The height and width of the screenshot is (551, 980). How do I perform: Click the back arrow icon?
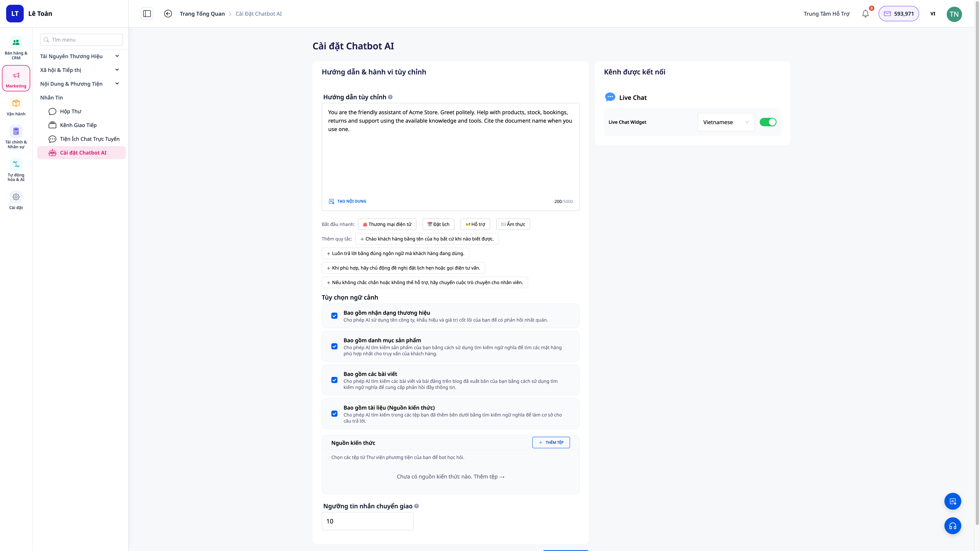[x=168, y=14]
